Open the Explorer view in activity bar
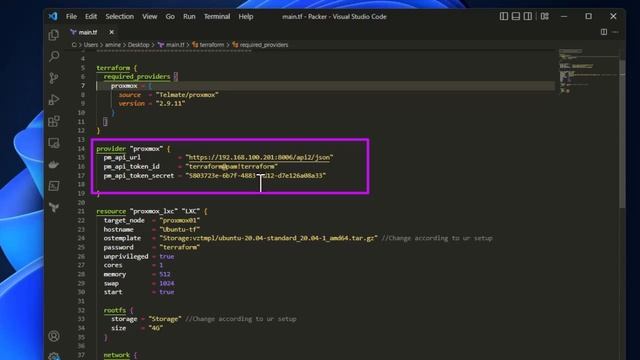 (x=53, y=35)
